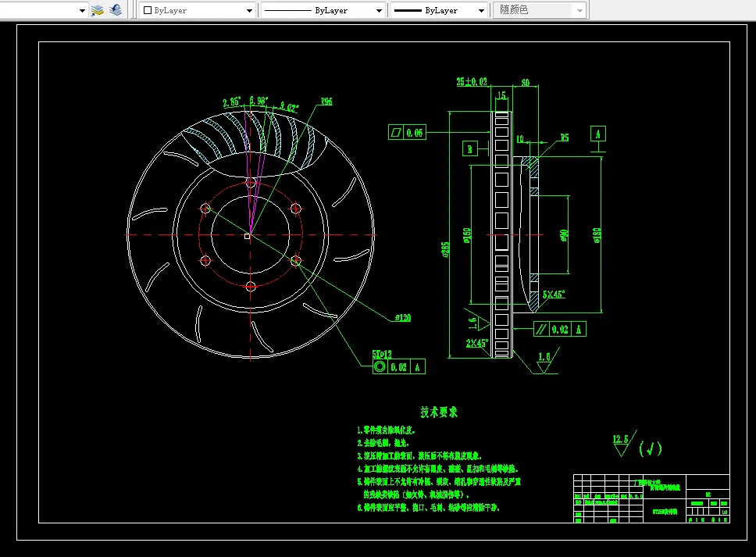The image size is (756, 557).
Task: Click the white ByLayer color swatch
Action: click(147, 11)
